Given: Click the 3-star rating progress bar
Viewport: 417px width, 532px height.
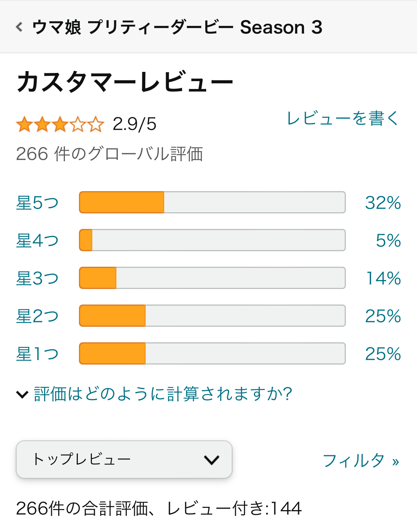Looking at the screenshot, I should coord(212,278).
